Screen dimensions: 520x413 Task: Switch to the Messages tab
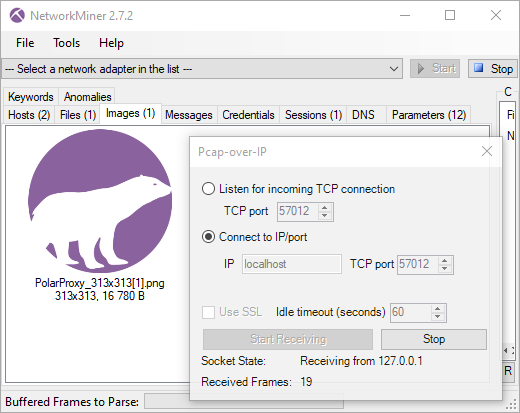tap(189, 115)
